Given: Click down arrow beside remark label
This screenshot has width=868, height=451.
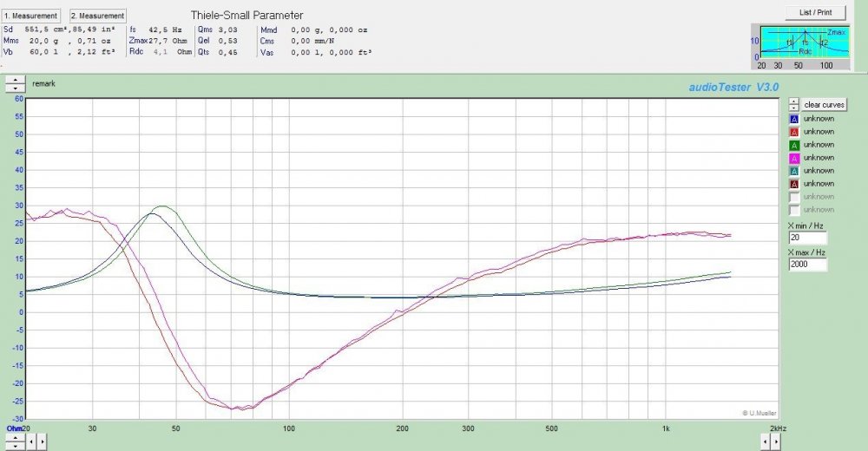Looking at the screenshot, I should (15, 88).
